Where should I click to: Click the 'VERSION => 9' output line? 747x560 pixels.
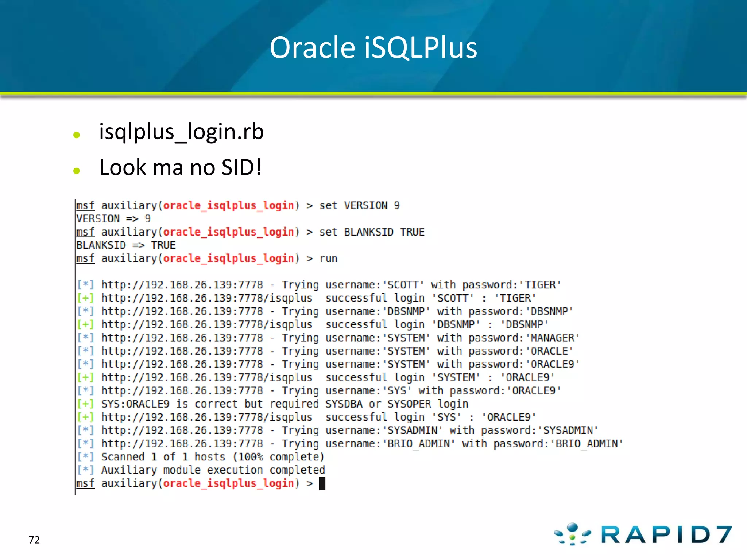coord(113,219)
